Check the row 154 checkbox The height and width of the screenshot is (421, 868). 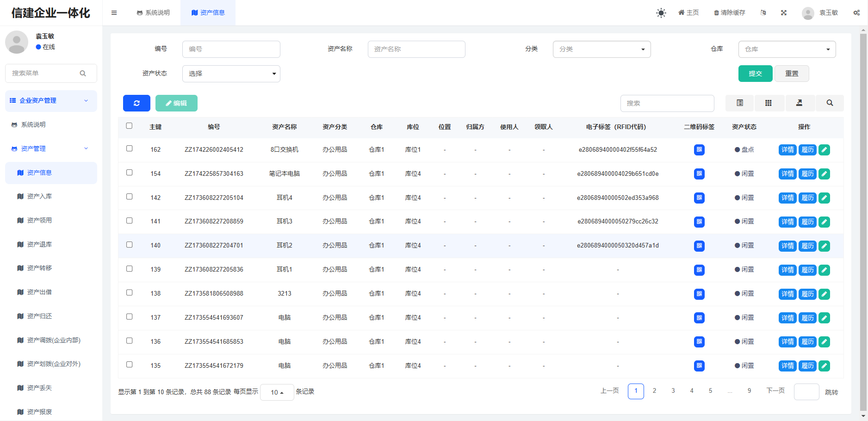[129, 173]
